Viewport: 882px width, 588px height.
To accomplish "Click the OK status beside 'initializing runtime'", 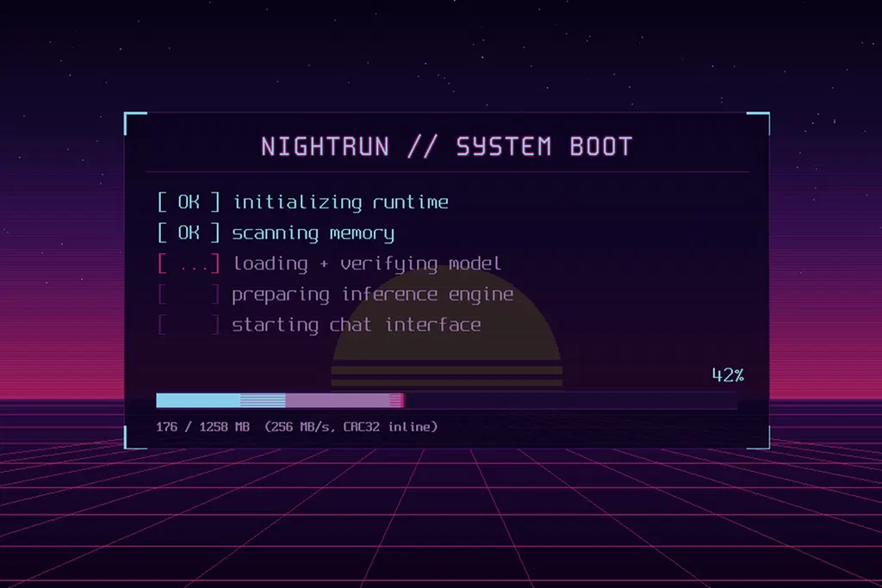I will point(189,202).
